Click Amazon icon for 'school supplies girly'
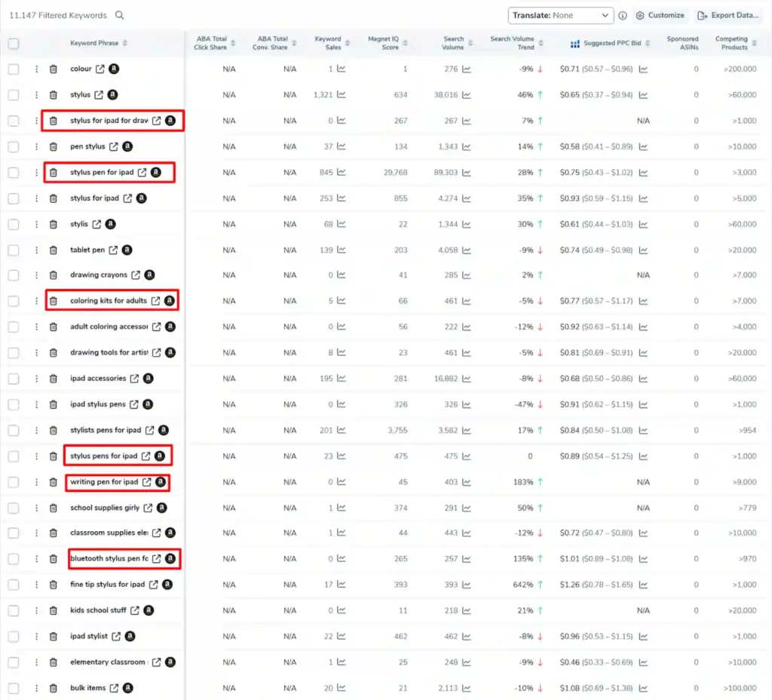The width and height of the screenshot is (772, 700). coord(161,508)
